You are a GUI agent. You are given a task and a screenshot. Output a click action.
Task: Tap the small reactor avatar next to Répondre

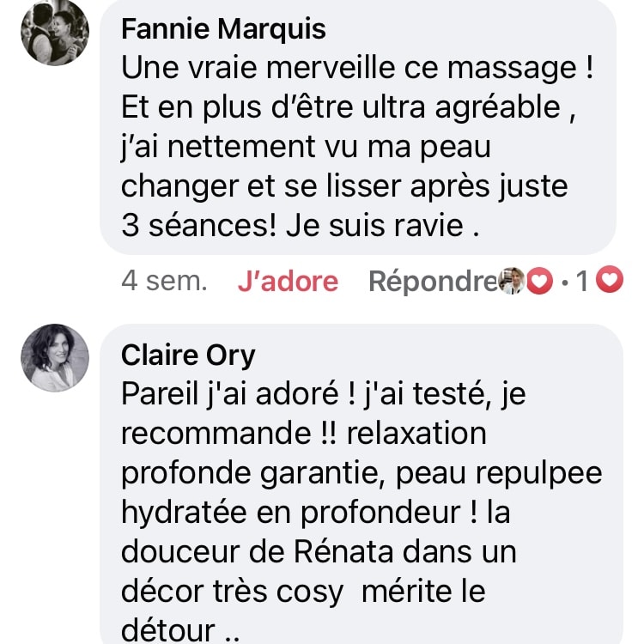[x=512, y=281]
